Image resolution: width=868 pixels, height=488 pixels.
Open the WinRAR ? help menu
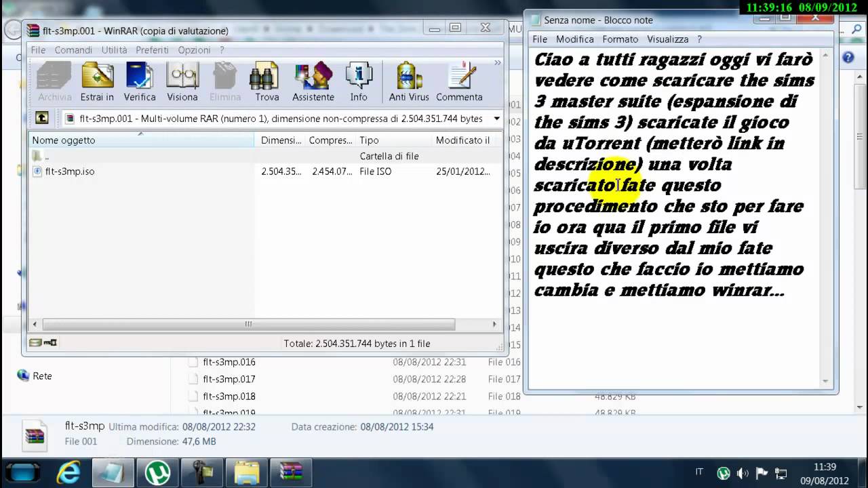click(x=222, y=50)
